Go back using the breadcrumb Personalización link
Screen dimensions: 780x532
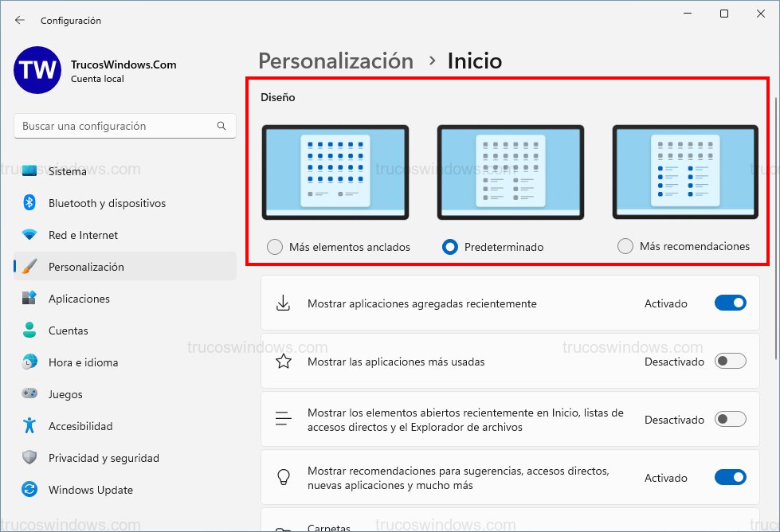[x=335, y=61]
